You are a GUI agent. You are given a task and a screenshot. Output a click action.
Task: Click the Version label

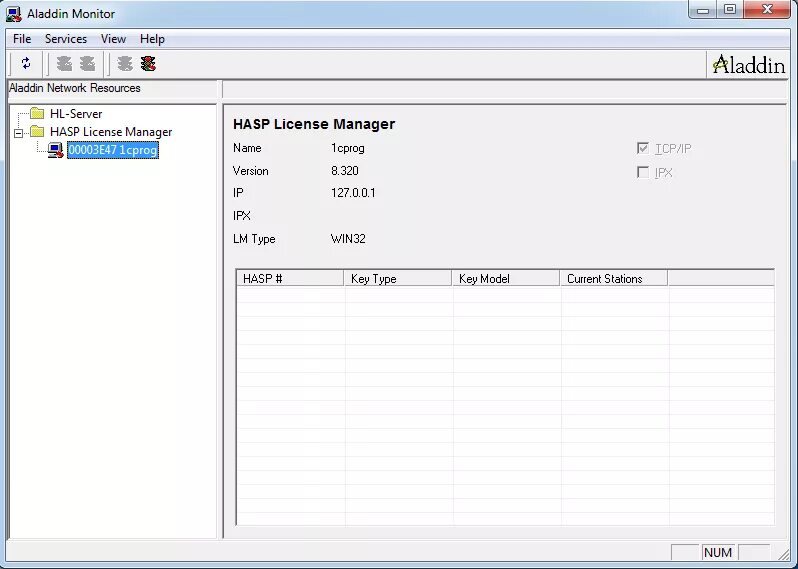250,170
